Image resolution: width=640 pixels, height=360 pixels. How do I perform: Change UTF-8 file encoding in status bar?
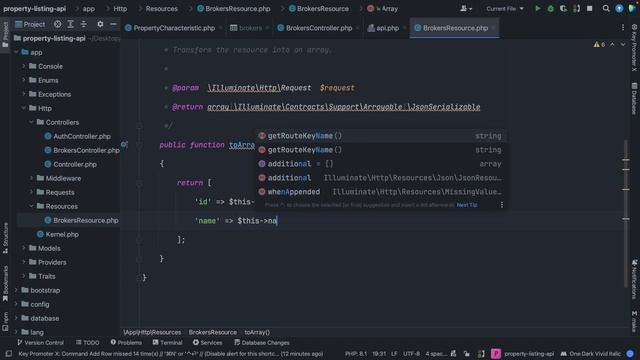(411, 354)
